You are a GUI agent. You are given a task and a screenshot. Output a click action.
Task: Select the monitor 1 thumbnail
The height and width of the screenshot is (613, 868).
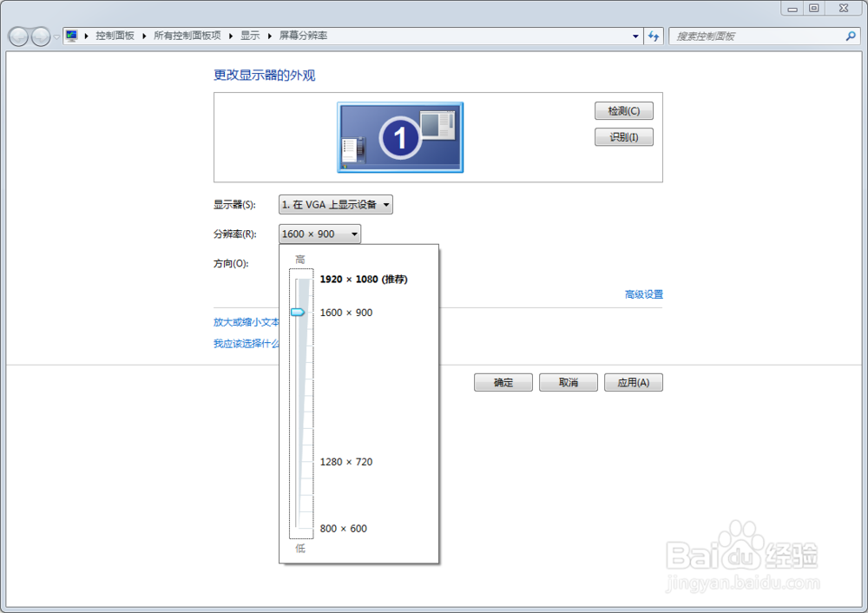[400, 137]
